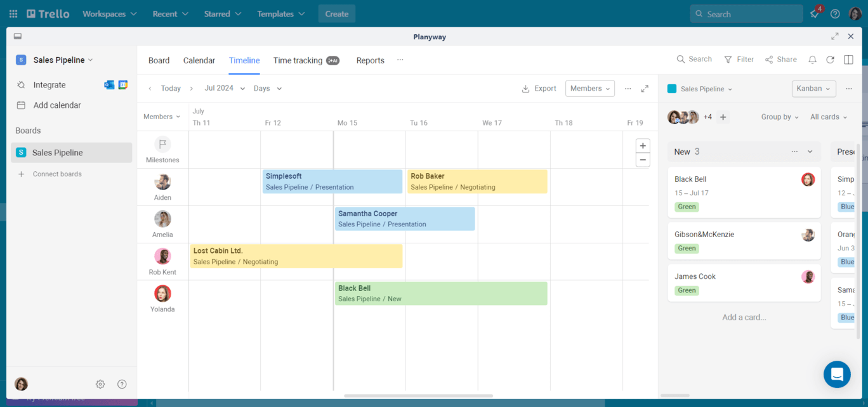Click the help question mark in sidebar
Image resolution: width=868 pixels, height=407 pixels.
122,384
